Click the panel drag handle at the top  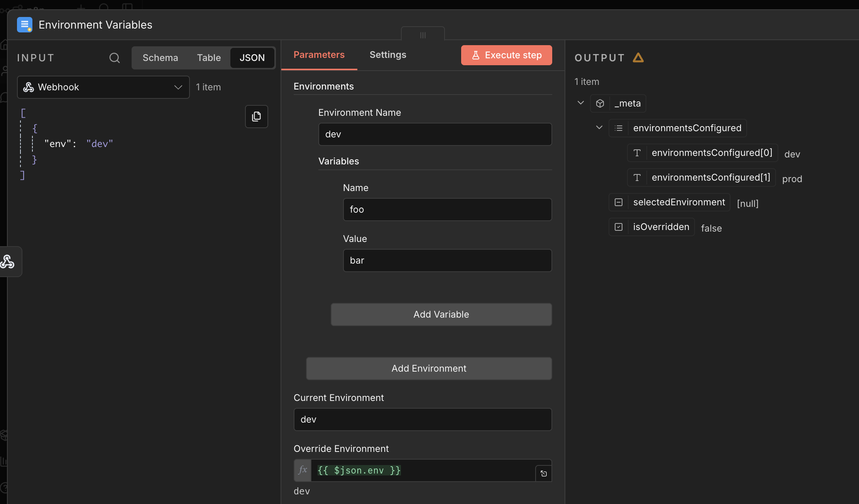(423, 35)
